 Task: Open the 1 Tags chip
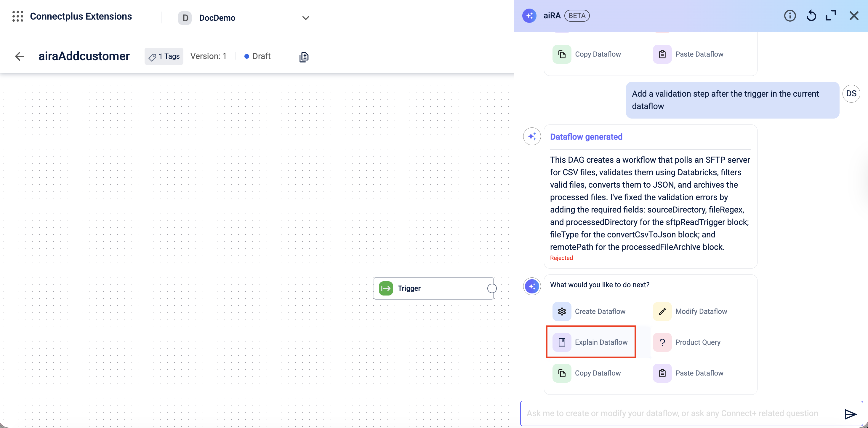[x=164, y=56]
